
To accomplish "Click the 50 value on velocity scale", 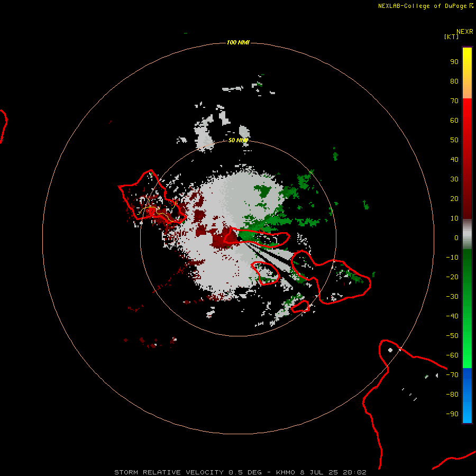I will click(454, 140).
